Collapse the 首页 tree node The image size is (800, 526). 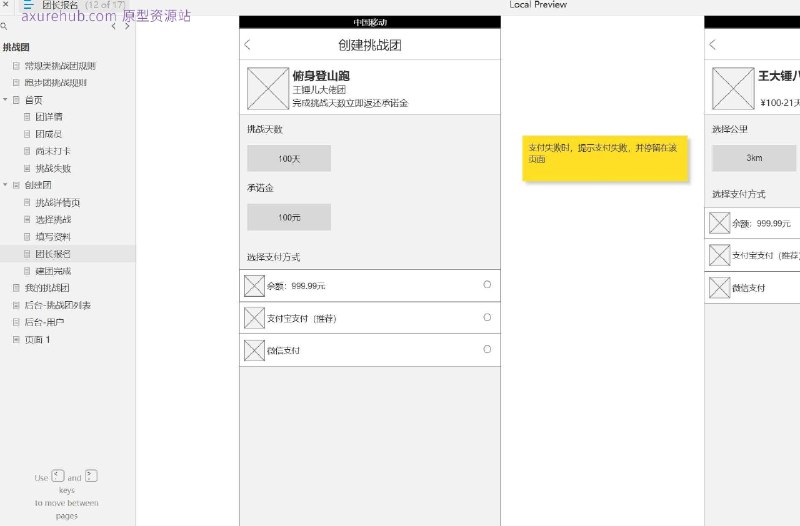[5, 99]
